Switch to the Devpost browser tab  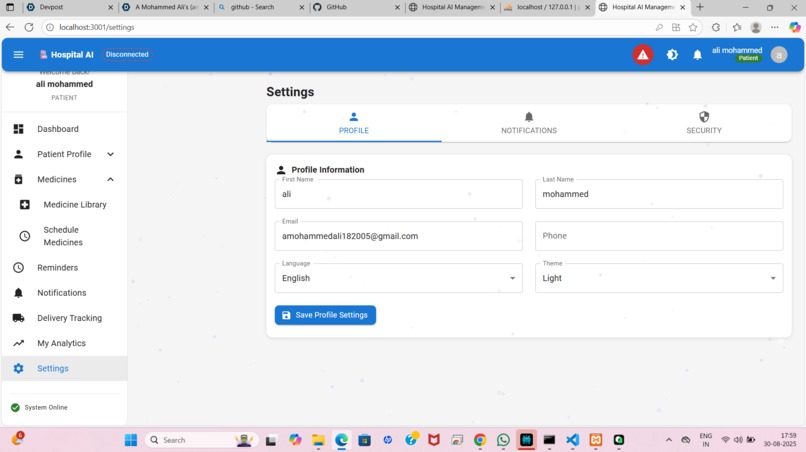[x=70, y=7]
